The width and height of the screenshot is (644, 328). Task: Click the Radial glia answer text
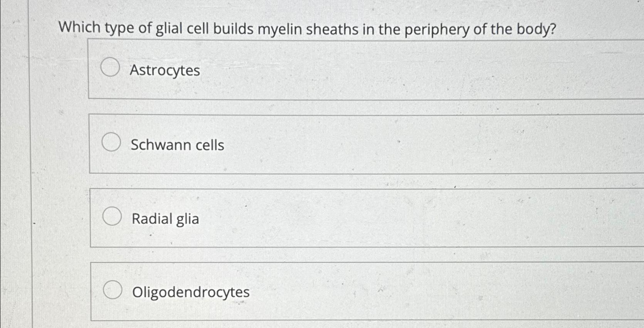[x=165, y=219]
